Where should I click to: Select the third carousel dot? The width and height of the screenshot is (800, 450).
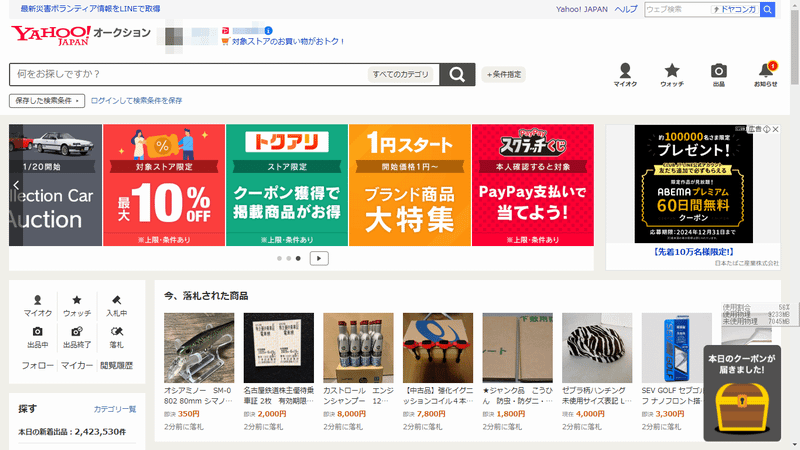pyautogui.click(x=298, y=258)
